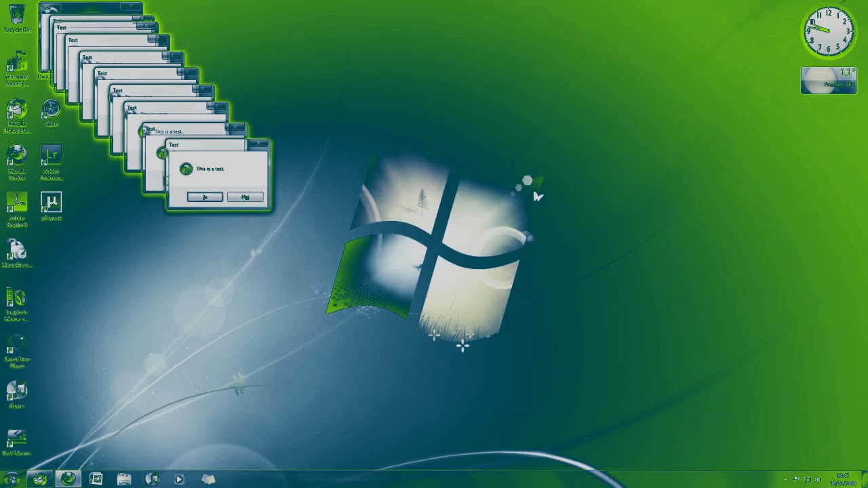Open the bottom-most desktop shortcut icon
The image size is (868, 488).
pos(17,442)
